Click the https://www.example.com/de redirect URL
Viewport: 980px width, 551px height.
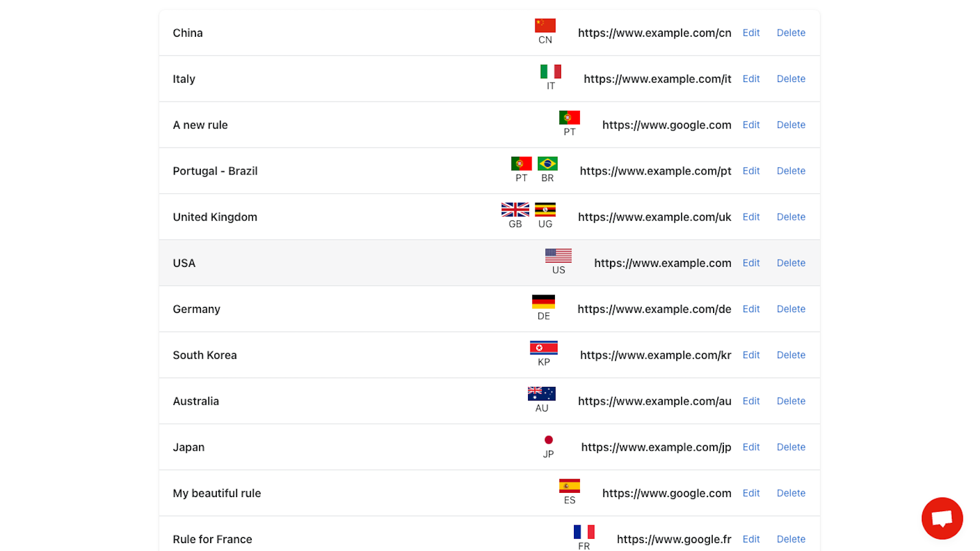[x=654, y=309]
